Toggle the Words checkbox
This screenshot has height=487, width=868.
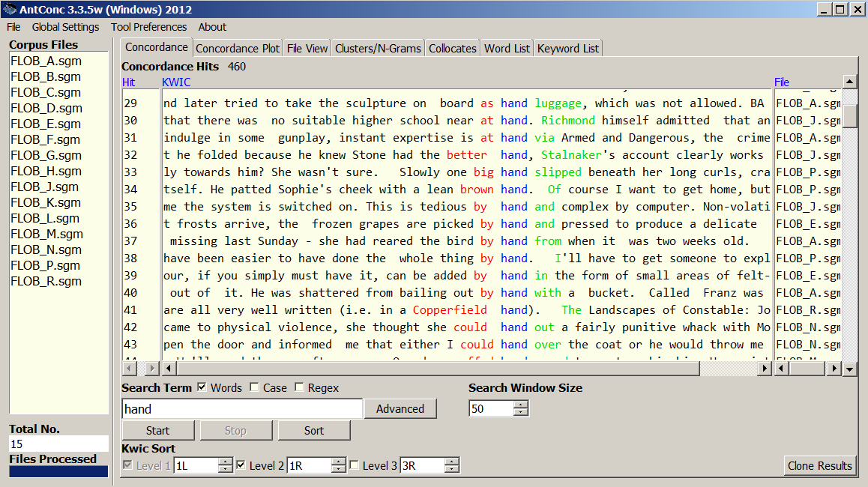(202, 387)
